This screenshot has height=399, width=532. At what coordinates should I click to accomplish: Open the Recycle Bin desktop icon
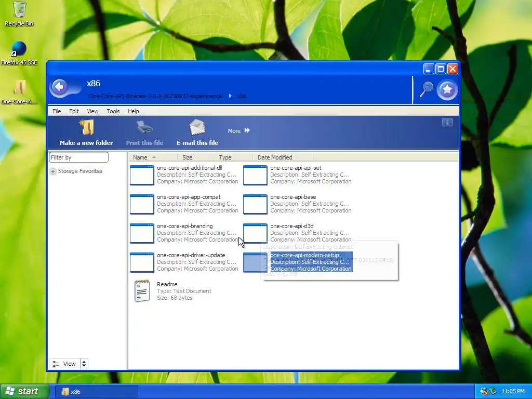click(19, 14)
